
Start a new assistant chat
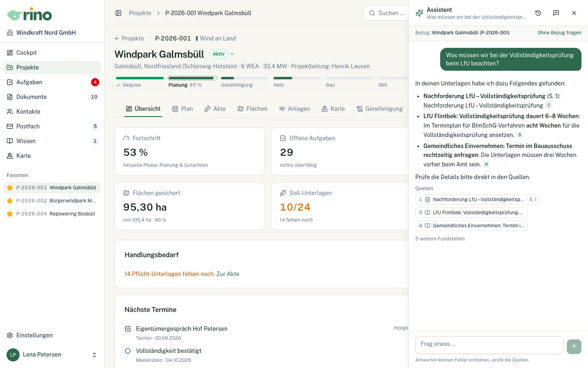(x=556, y=13)
